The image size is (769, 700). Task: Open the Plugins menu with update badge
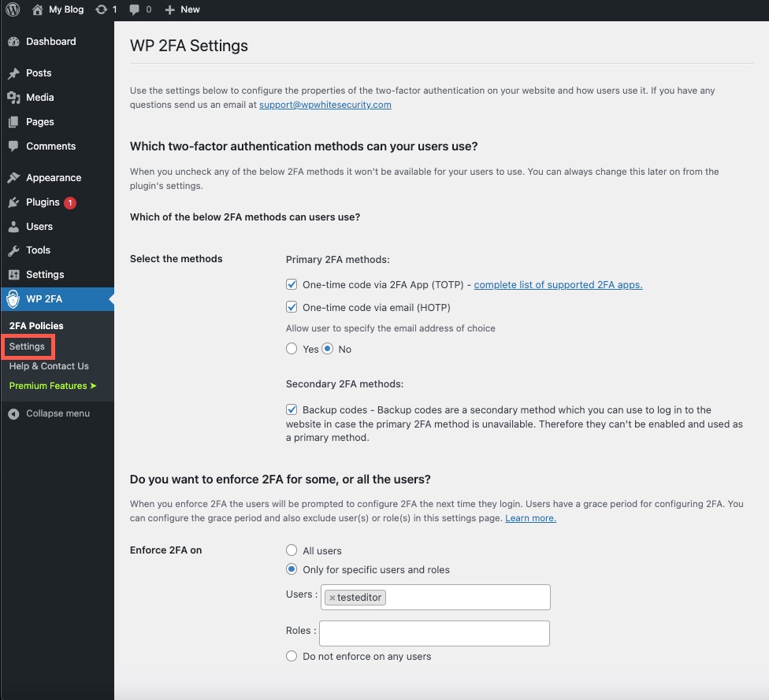click(43, 202)
